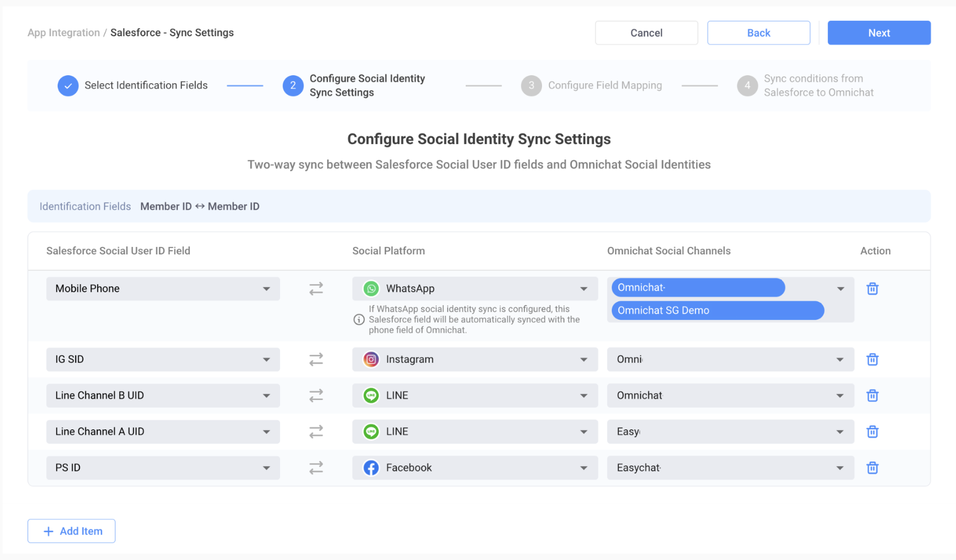Expand the Instagram social platform dropdown

click(474, 359)
